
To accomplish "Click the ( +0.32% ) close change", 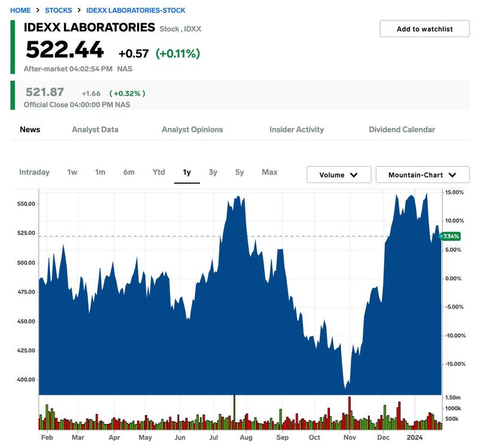I will pos(127,93).
